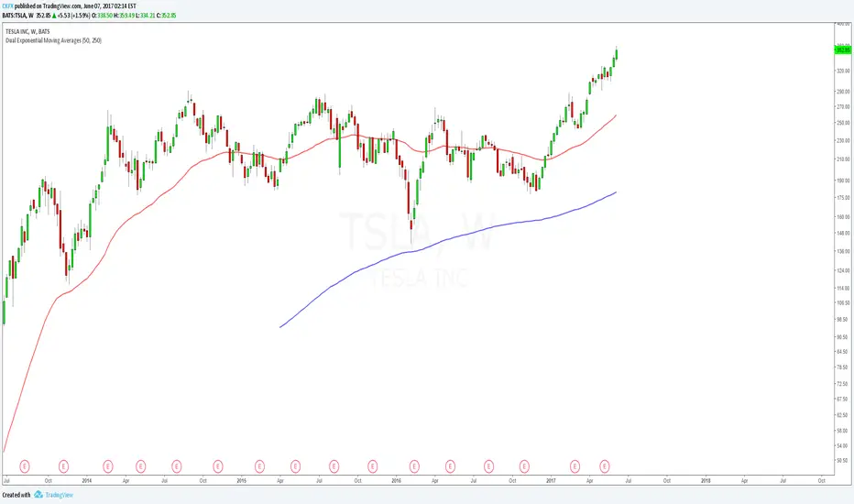This screenshot has height=504, width=854.
Task: Click the 2018 label on the time axis
Action: coord(705,478)
